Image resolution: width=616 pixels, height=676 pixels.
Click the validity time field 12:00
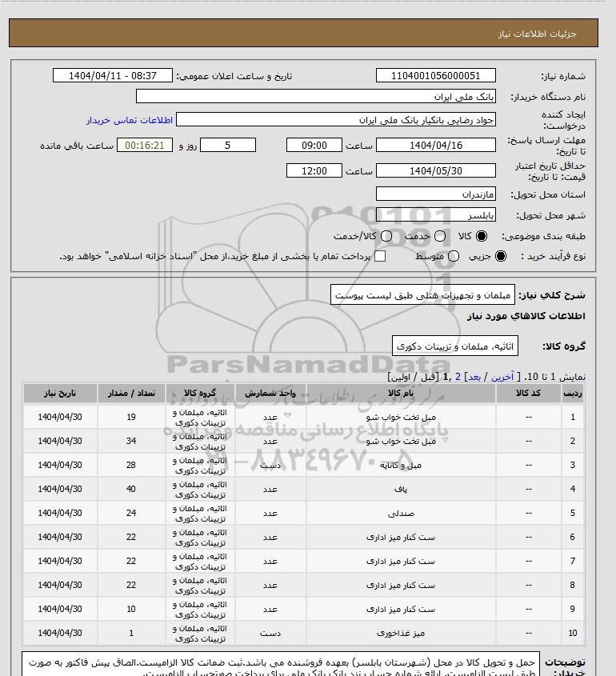pos(314,170)
